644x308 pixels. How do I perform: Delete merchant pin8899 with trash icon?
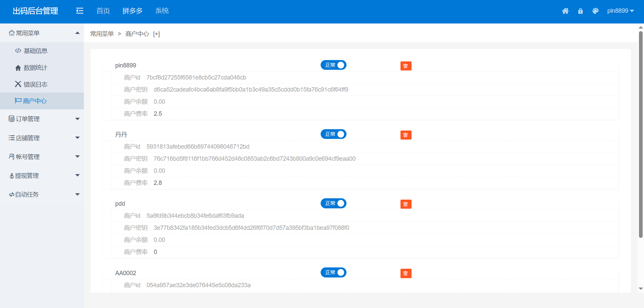click(x=406, y=66)
